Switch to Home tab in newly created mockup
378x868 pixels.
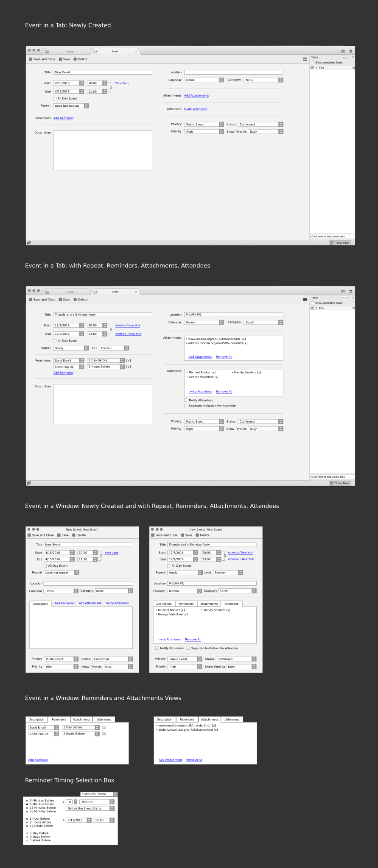(67, 51)
